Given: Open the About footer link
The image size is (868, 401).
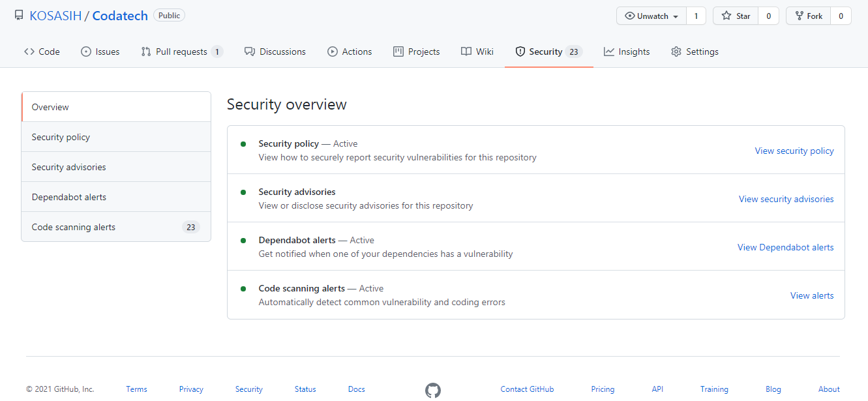Looking at the screenshot, I should [829, 389].
